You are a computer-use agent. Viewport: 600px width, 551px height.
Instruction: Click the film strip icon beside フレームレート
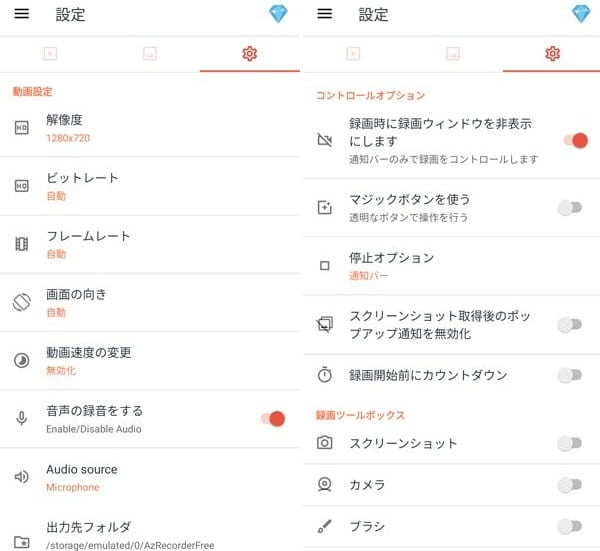(21, 244)
